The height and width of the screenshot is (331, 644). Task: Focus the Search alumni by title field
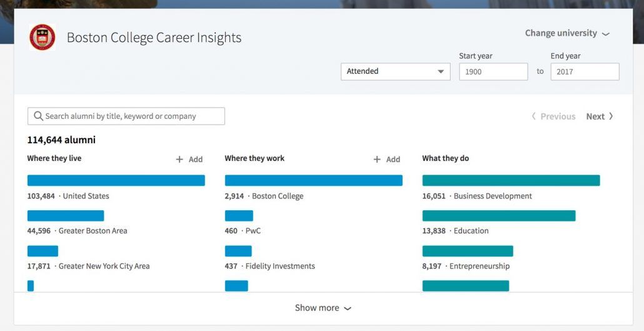click(126, 116)
